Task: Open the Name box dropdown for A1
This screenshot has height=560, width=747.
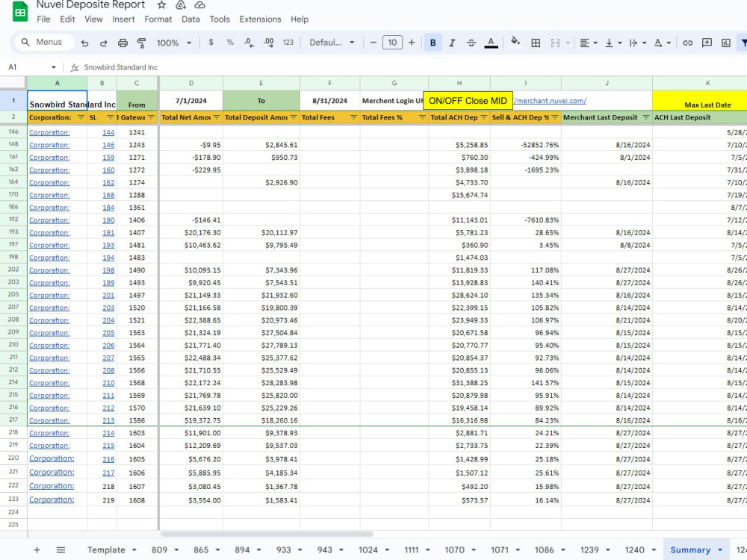Action: [53, 67]
